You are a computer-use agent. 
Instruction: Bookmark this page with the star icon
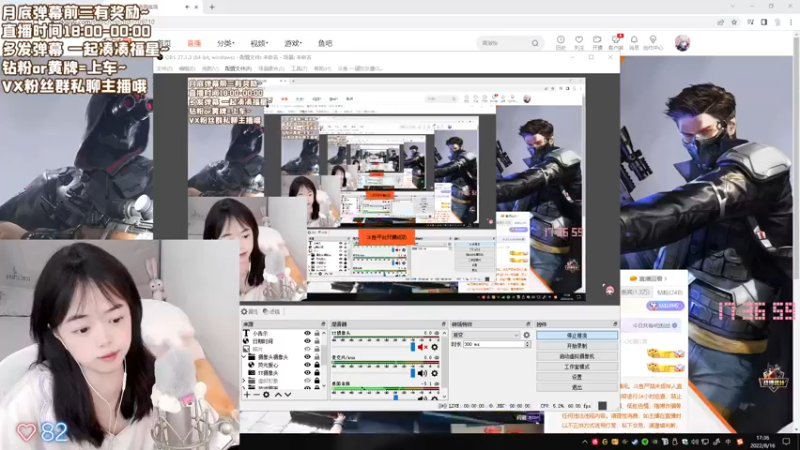734,22
